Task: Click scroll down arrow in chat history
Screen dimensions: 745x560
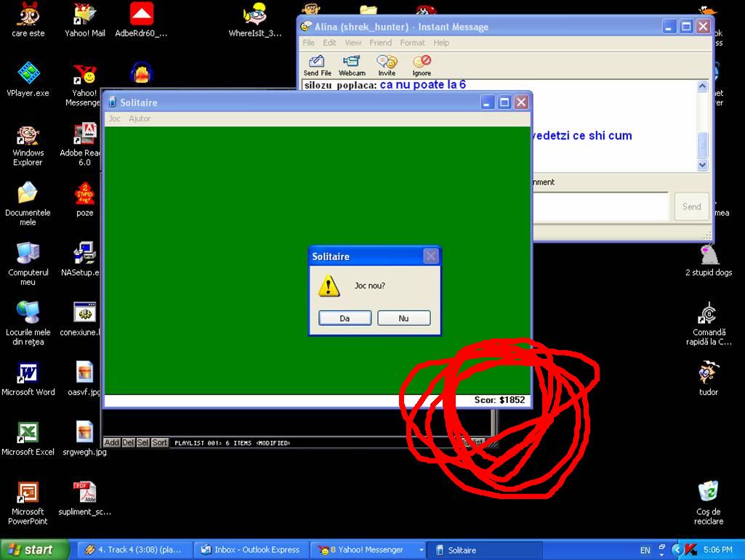Action: (702, 165)
